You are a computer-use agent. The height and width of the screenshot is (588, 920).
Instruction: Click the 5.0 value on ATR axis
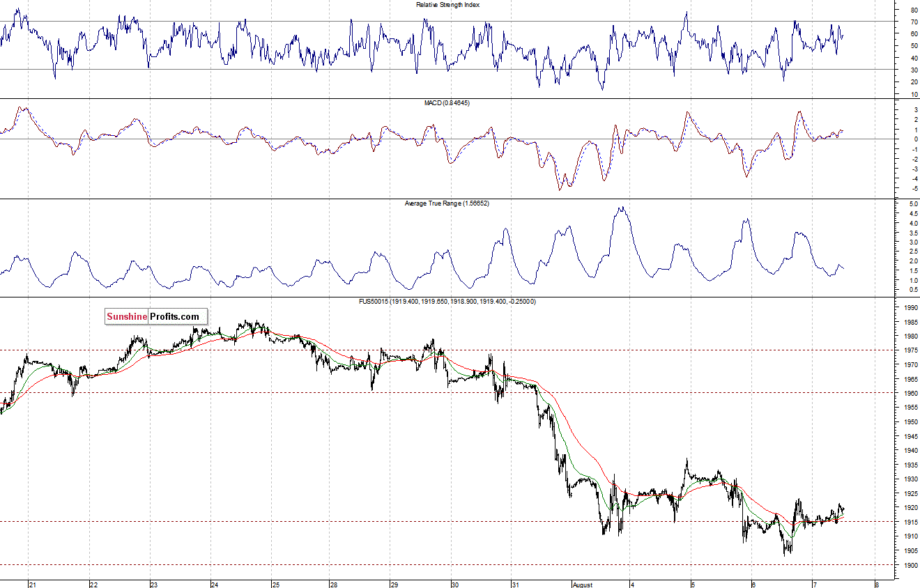point(913,204)
